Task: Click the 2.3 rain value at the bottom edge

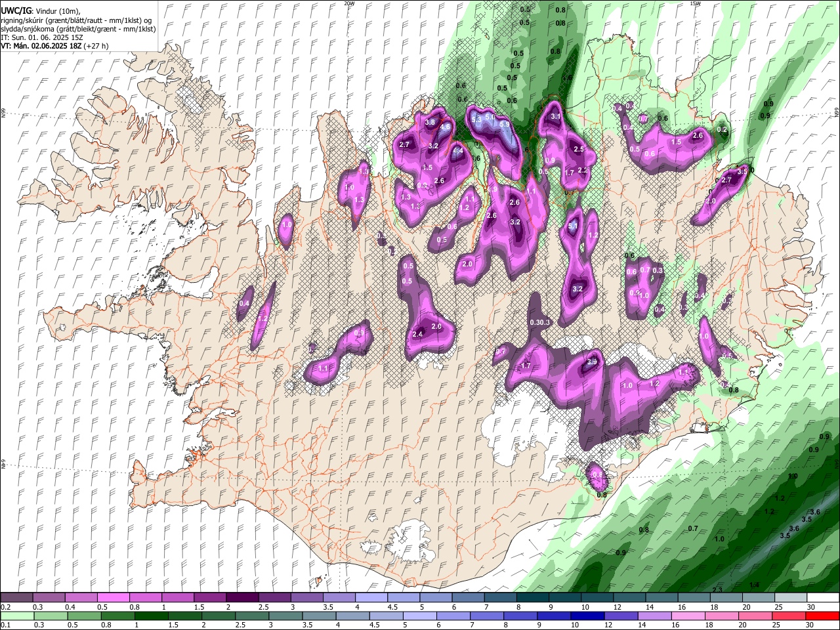Action: click(717, 590)
